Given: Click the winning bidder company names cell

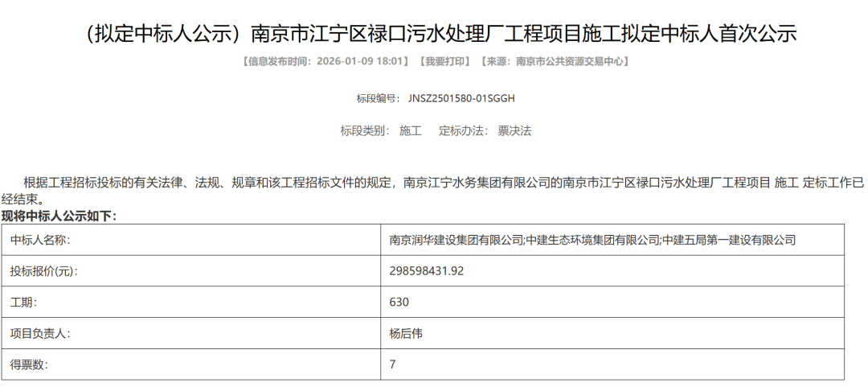Looking at the screenshot, I should 592,240.
